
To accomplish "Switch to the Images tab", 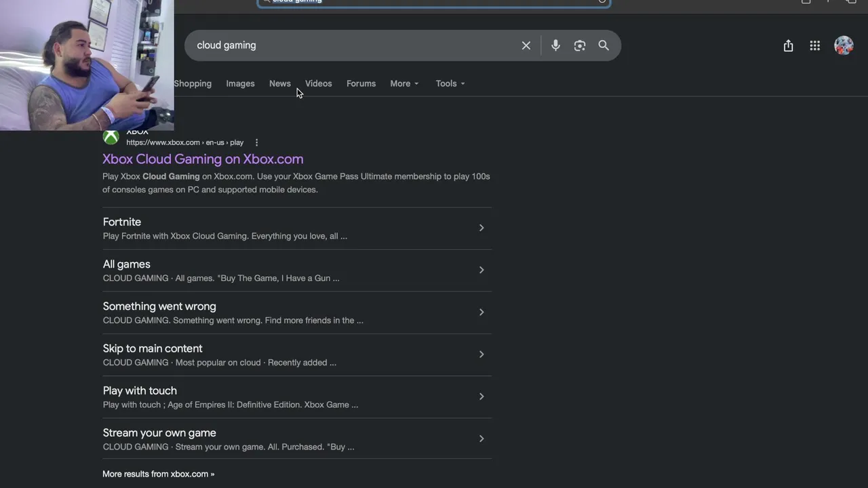I will click(x=240, y=83).
